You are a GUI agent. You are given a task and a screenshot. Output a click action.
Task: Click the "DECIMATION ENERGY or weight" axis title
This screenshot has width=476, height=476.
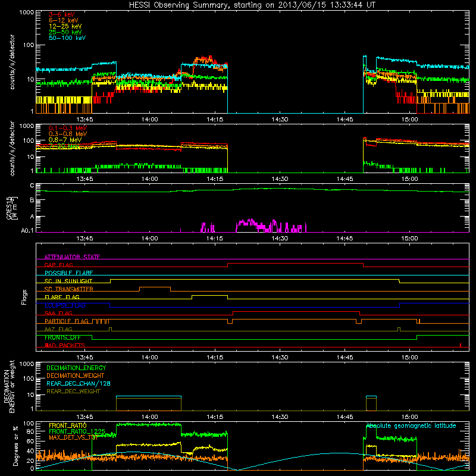(9, 386)
